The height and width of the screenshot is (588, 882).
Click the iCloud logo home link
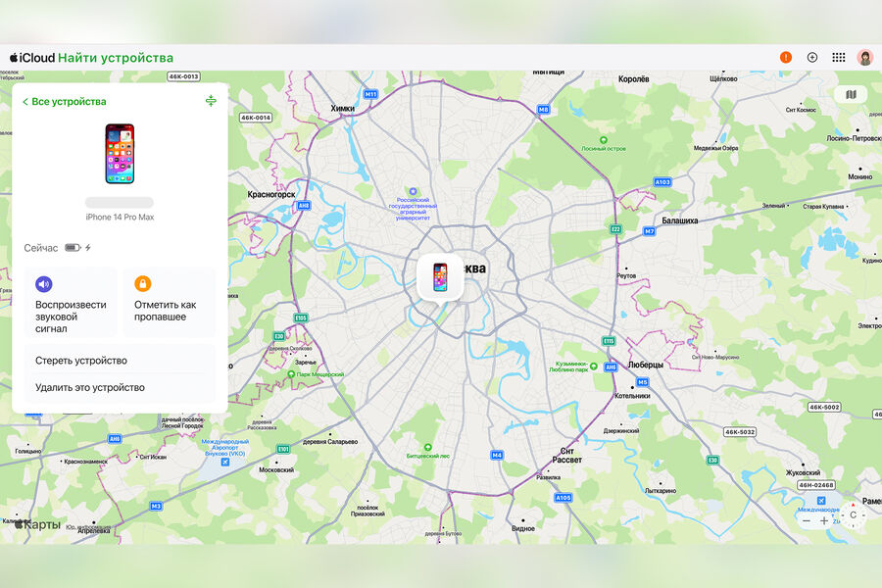tap(32, 58)
